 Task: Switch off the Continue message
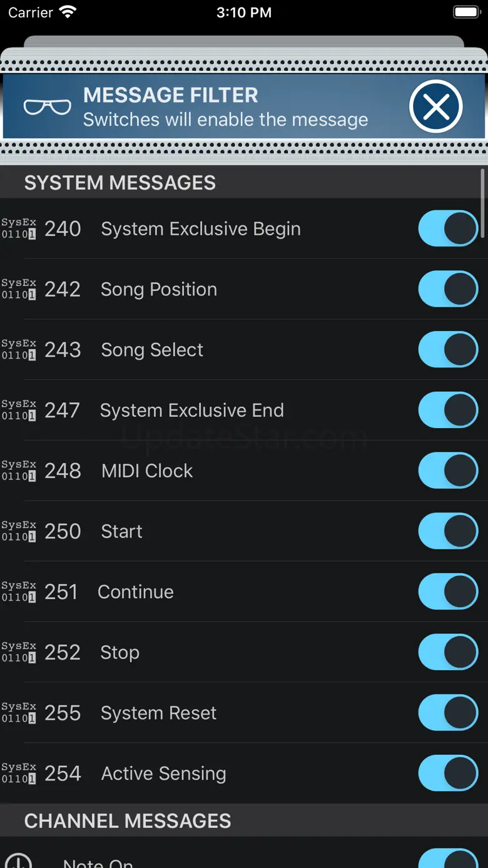click(x=448, y=591)
